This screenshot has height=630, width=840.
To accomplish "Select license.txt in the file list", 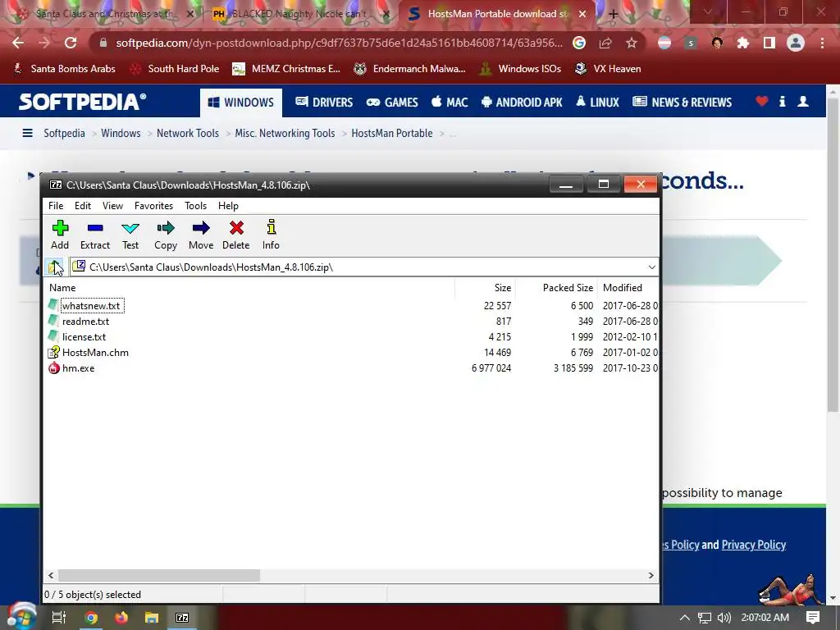I will click(84, 337).
